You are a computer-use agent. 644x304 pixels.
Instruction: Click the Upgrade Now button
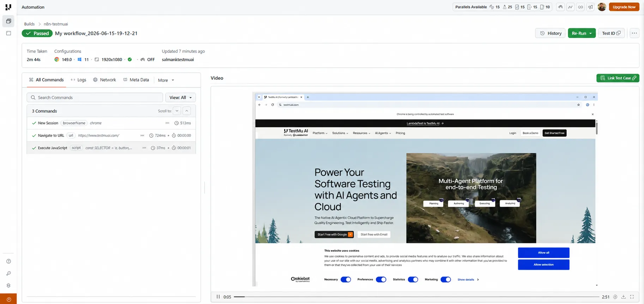click(x=624, y=7)
